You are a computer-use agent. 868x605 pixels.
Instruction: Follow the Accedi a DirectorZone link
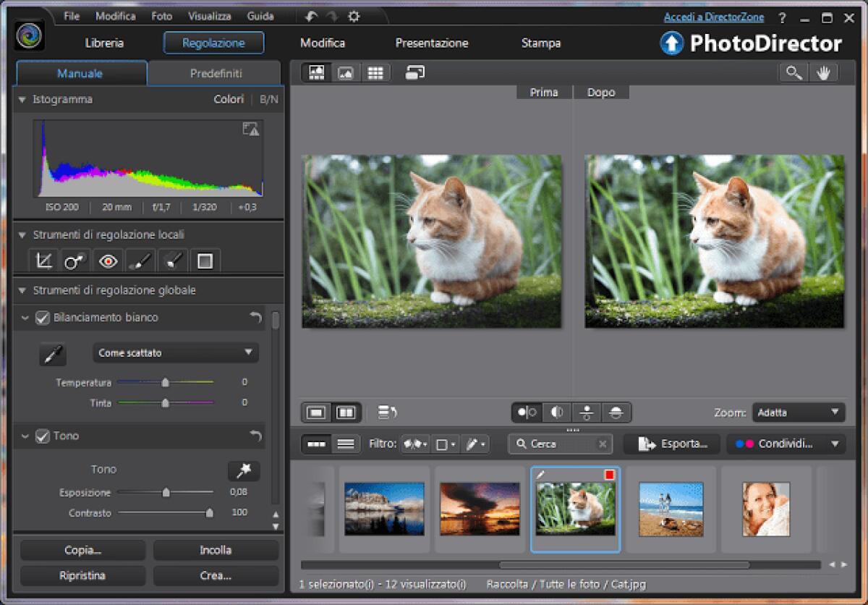click(x=712, y=16)
